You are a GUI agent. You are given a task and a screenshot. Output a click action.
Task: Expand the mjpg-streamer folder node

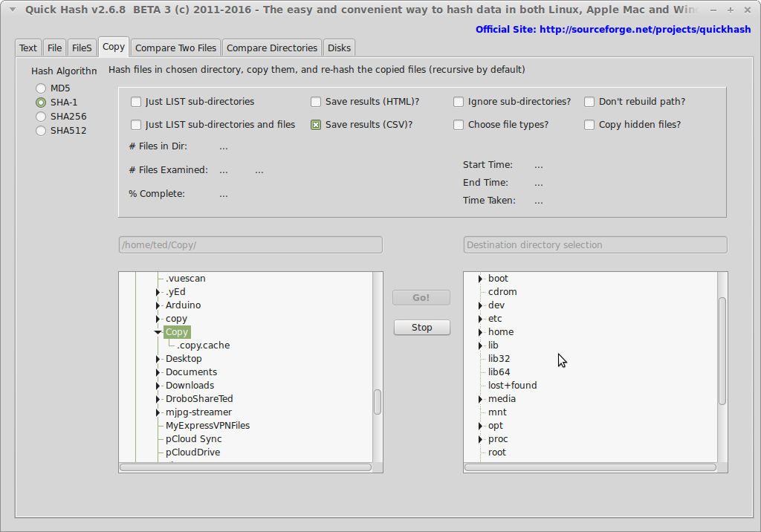coord(158,412)
